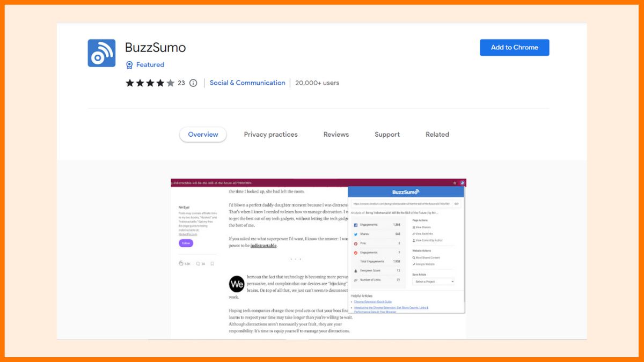Go to the Reviews tab
This screenshot has width=644, height=362.
click(x=336, y=135)
